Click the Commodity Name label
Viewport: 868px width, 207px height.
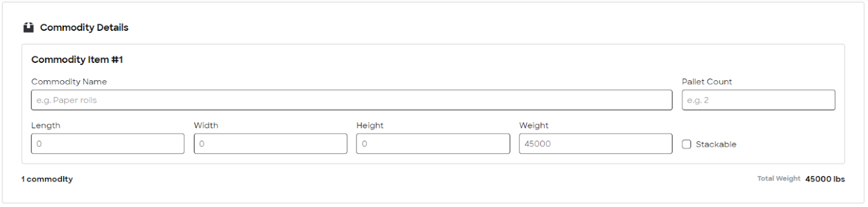point(69,82)
